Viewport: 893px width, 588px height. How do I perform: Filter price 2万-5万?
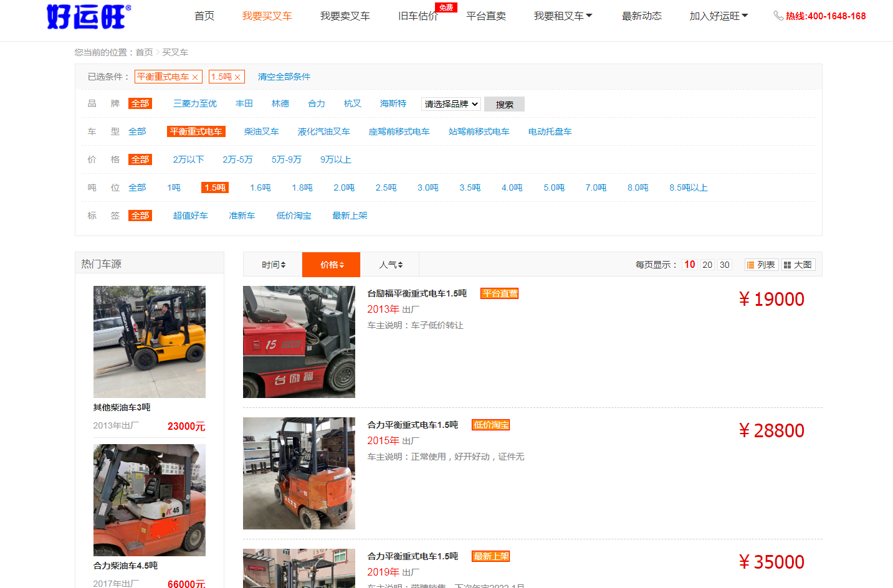point(238,159)
